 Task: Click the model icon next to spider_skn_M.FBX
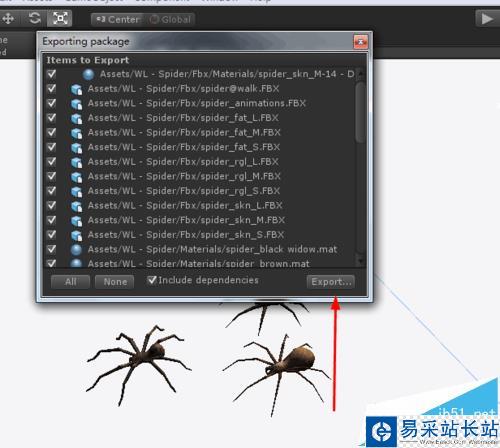click(76, 221)
